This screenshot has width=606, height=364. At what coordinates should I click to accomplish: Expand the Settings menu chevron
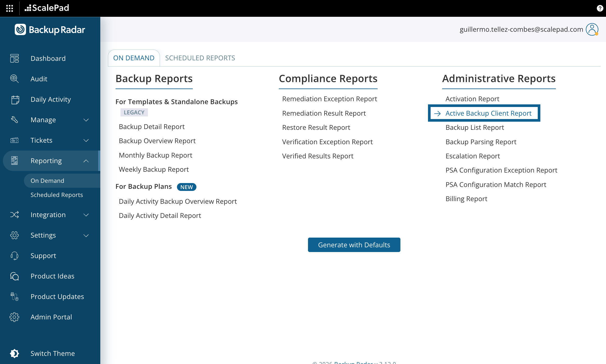[86, 235]
